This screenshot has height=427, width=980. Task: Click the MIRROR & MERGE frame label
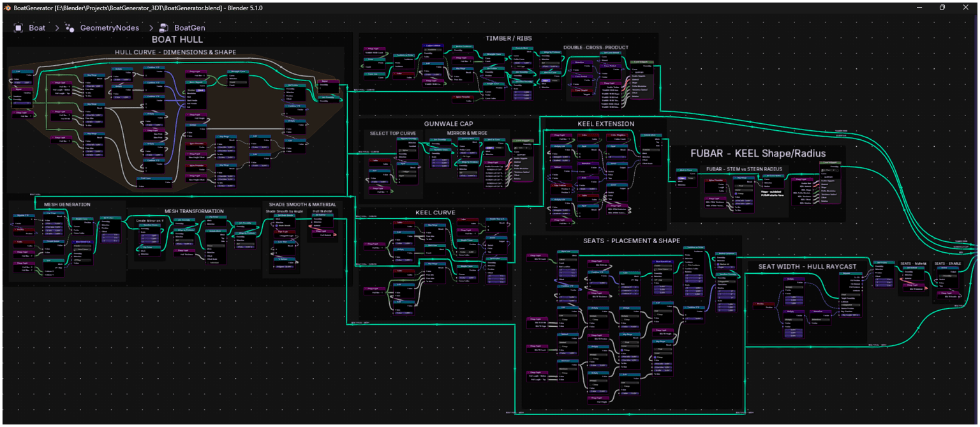467,133
